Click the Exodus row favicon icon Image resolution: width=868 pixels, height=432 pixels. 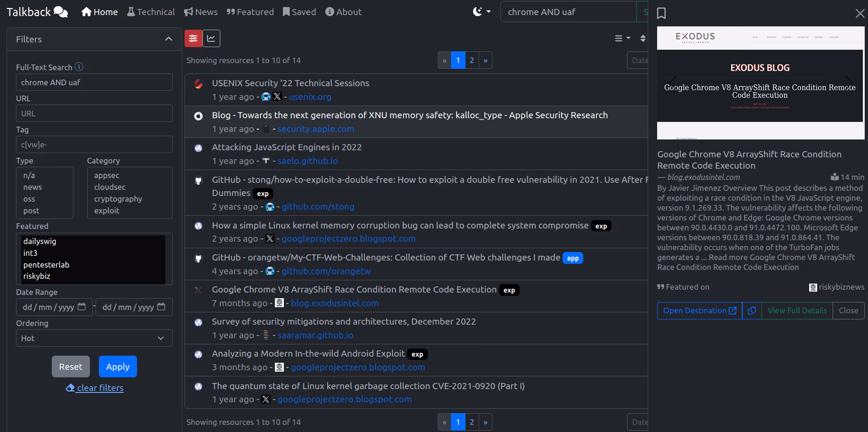199,290
